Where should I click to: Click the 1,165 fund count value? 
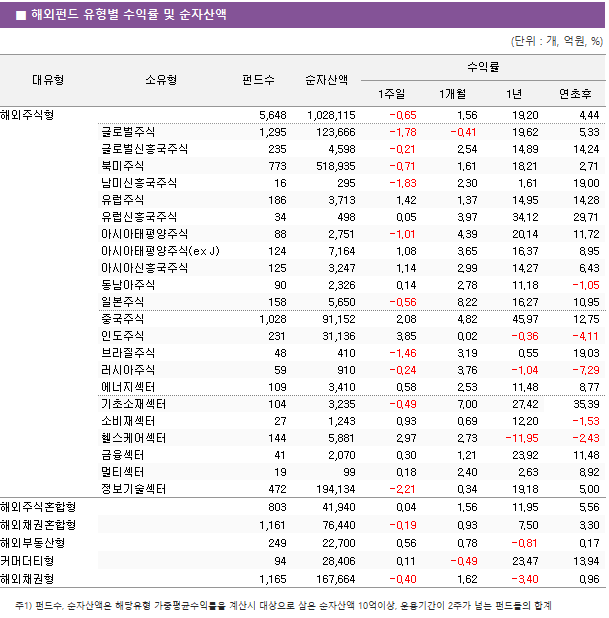[x=273, y=579]
